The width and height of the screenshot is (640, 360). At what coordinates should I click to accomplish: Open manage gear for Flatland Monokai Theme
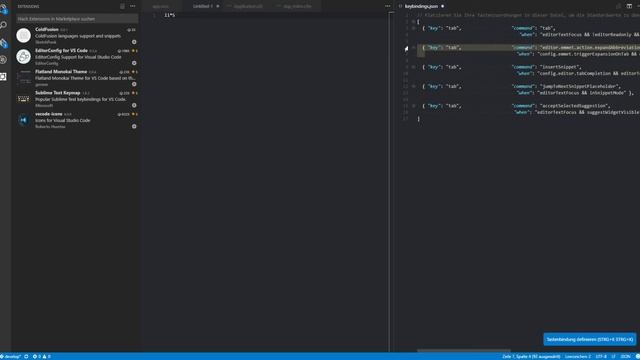point(134,84)
